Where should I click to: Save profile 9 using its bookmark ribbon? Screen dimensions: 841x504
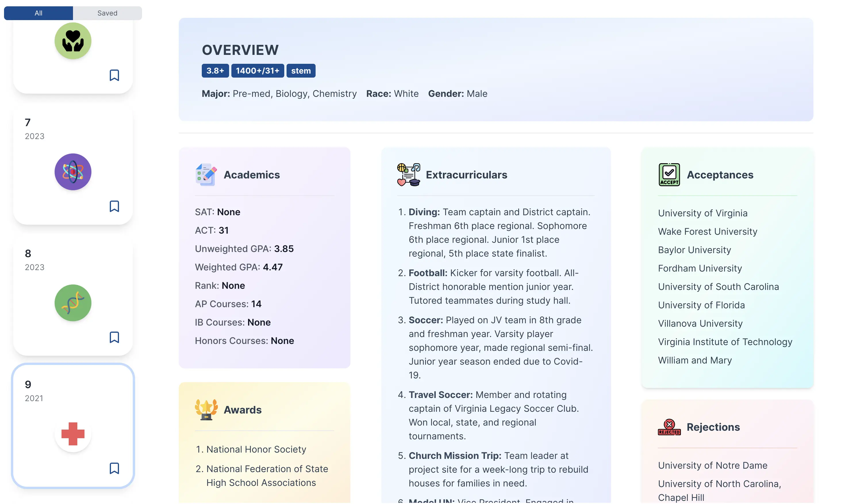tap(114, 468)
